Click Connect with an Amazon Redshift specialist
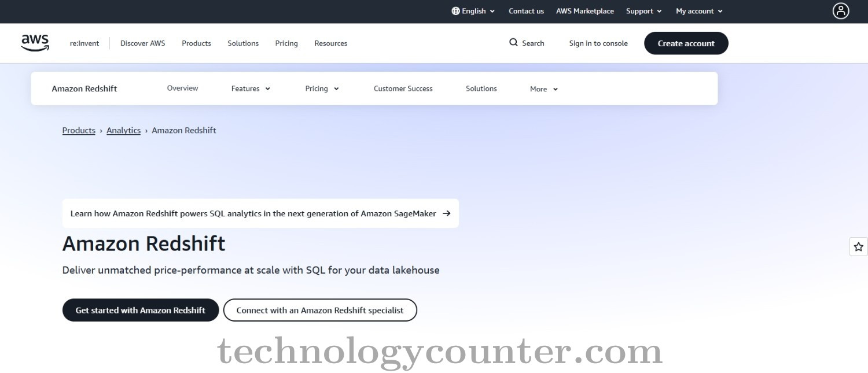This screenshot has height=373, width=868. pyautogui.click(x=320, y=310)
